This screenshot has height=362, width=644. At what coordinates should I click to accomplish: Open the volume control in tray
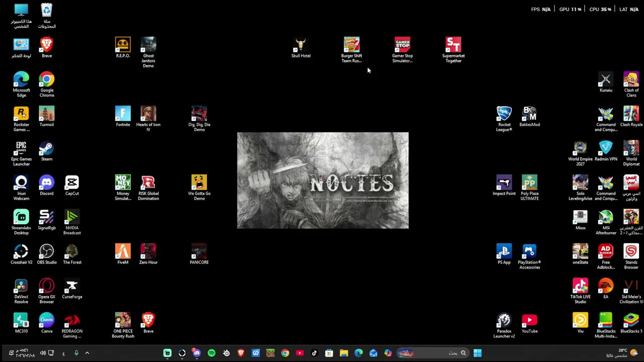tap(43, 353)
